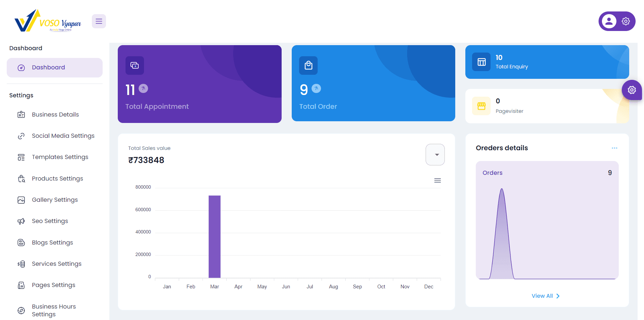The image size is (644, 320).
Task: Open the Total Sales period dropdown
Action: 435,155
